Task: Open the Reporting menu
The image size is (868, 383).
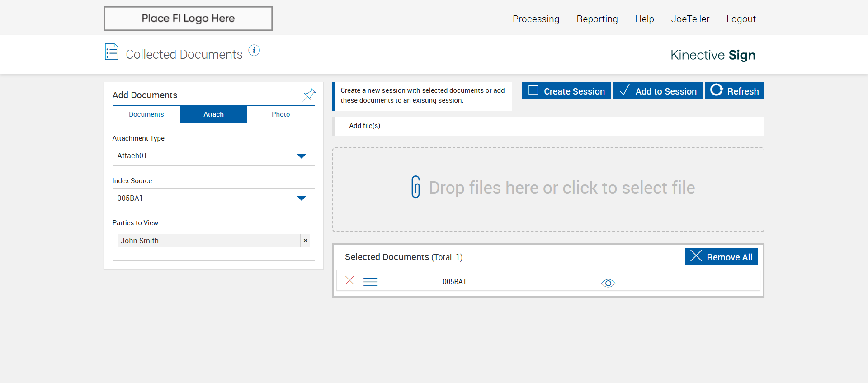Action: click(597, 19)
